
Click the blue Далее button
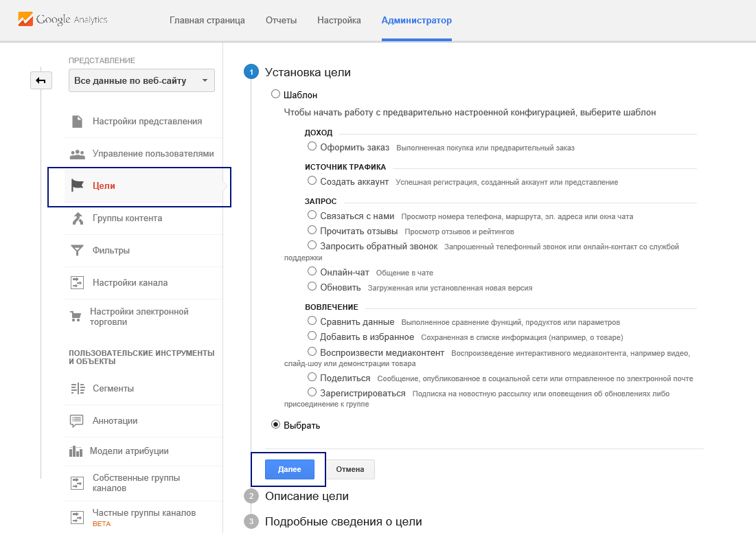[289, 469]
